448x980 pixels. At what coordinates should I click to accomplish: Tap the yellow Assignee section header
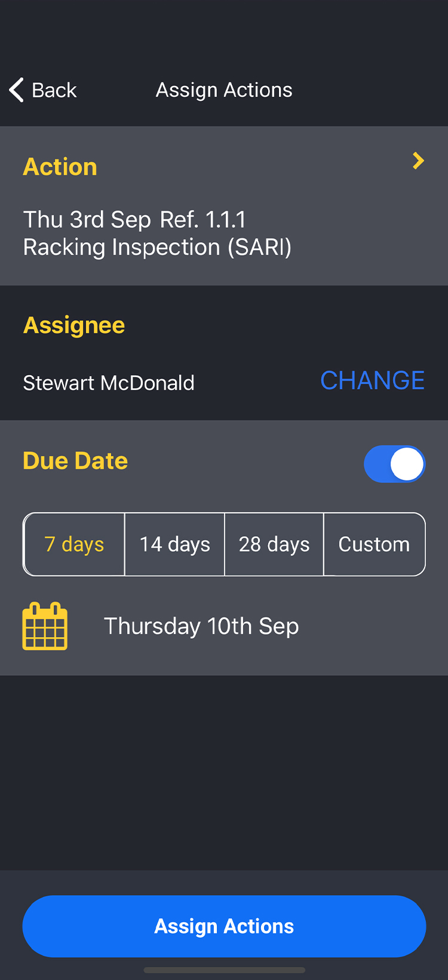73,325
